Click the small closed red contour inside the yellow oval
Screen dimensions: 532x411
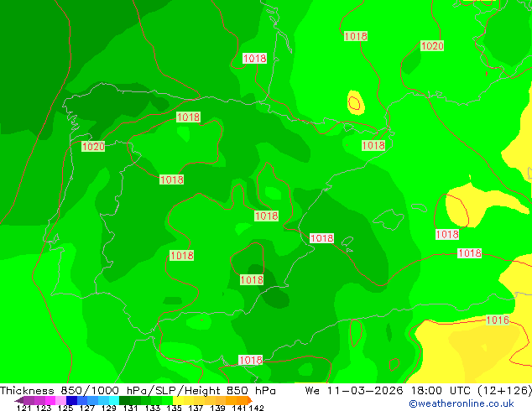(354, 103)
